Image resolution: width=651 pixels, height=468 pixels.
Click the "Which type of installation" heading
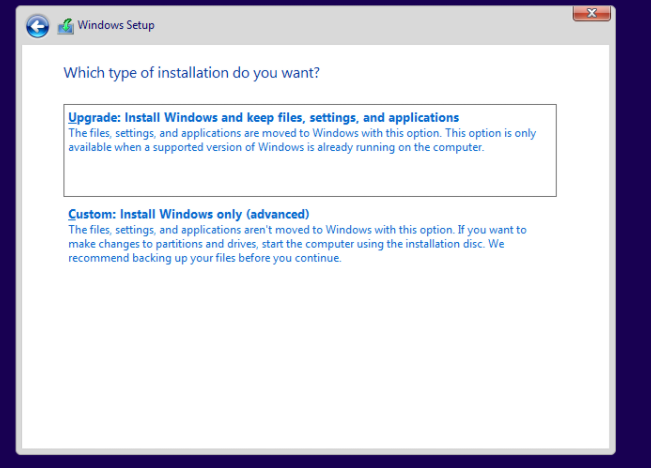[191, 73]
